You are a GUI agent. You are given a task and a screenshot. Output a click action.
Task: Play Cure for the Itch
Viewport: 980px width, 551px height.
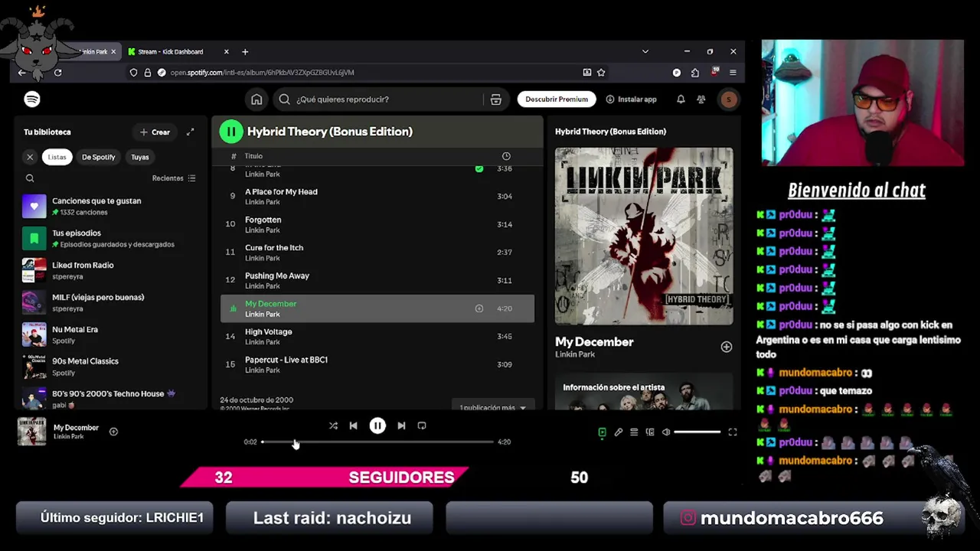[377, 253]
